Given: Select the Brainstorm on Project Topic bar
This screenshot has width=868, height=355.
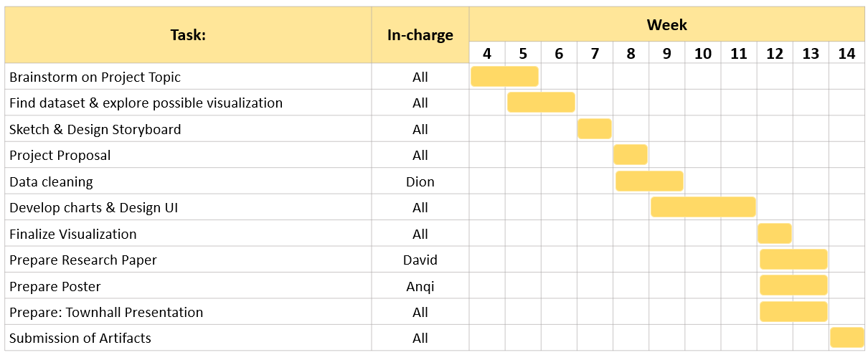Looking at the screenshot, I should pyautogui.click(x=504, y=76).
